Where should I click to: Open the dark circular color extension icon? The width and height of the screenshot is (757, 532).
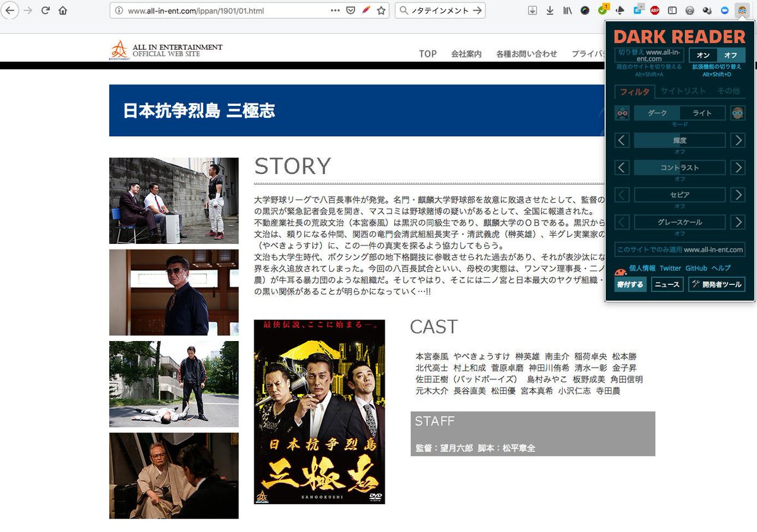[585, 11]
